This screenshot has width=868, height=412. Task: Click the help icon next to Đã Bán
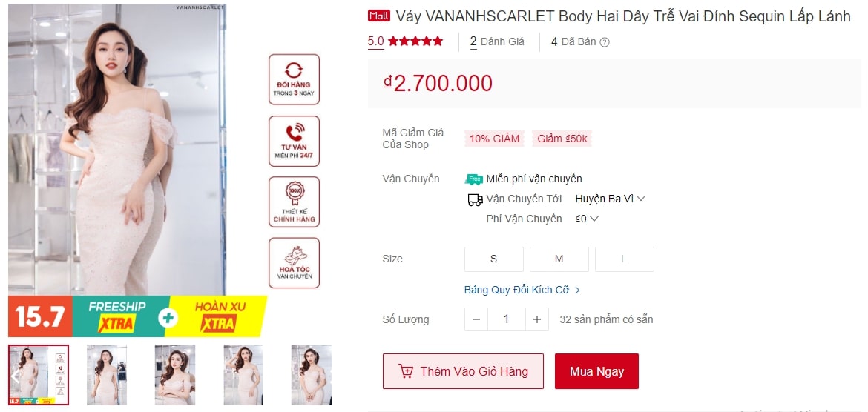click(605, 42)
